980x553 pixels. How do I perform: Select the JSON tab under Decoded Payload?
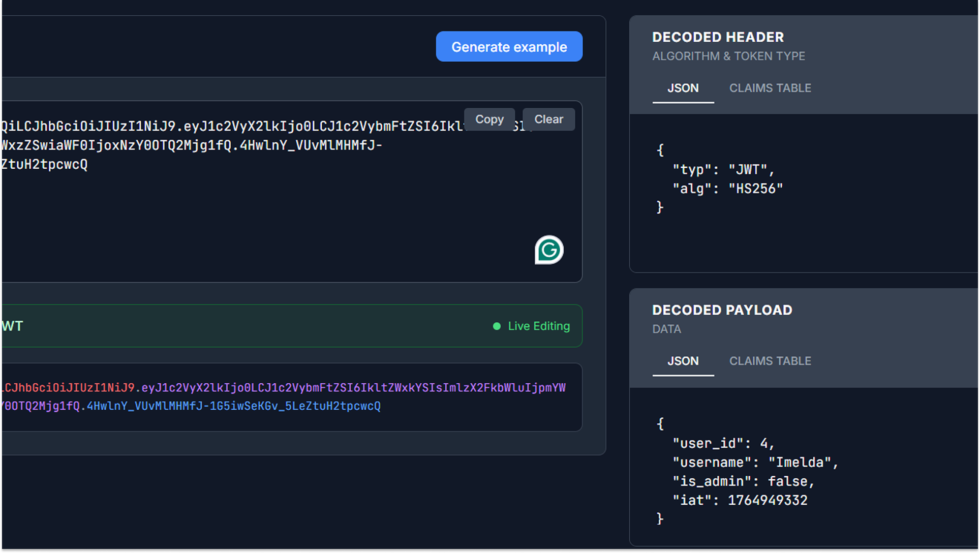point(683,361)
